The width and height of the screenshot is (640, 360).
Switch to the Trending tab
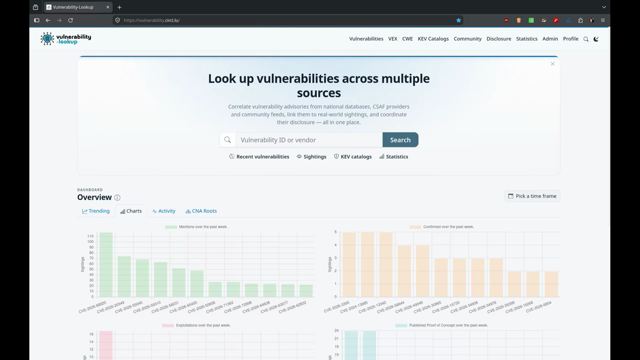tap(96, 211)
